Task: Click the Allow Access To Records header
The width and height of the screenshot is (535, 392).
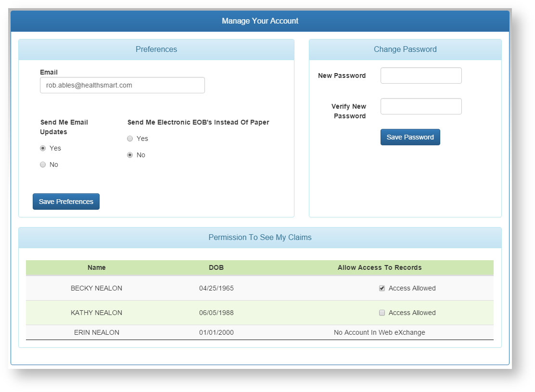Action: point(380,267)
